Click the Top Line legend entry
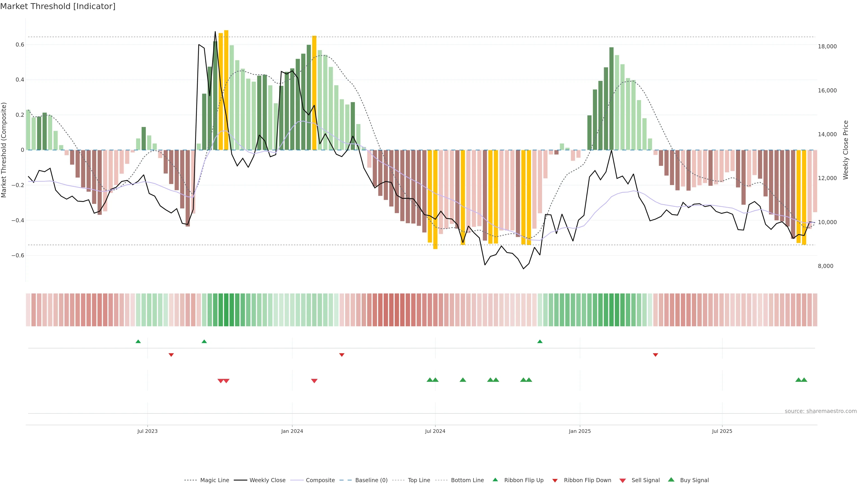 point(419,480)
